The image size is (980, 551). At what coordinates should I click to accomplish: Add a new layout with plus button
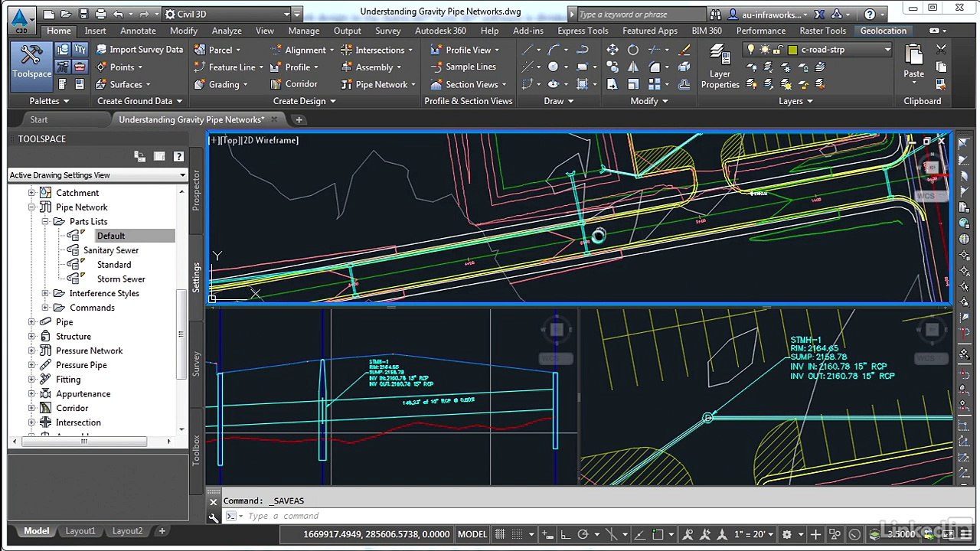click(x=162, y=531)
